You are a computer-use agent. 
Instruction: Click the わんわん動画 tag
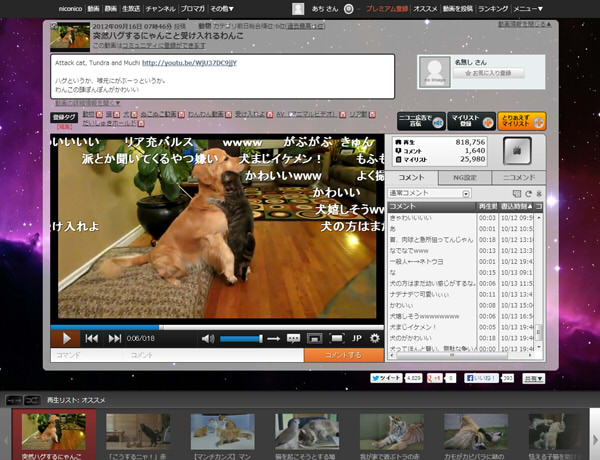(206, 114)
